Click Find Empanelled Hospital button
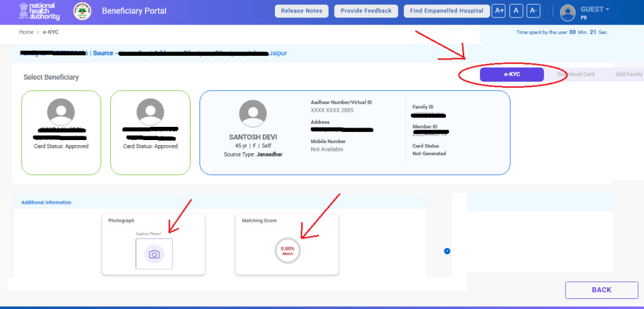644x309 pixels. point(446,11)
